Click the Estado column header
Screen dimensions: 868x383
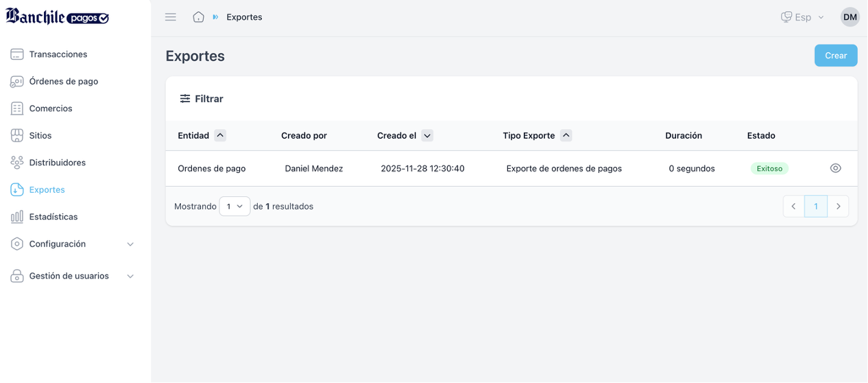click(761, 136)
